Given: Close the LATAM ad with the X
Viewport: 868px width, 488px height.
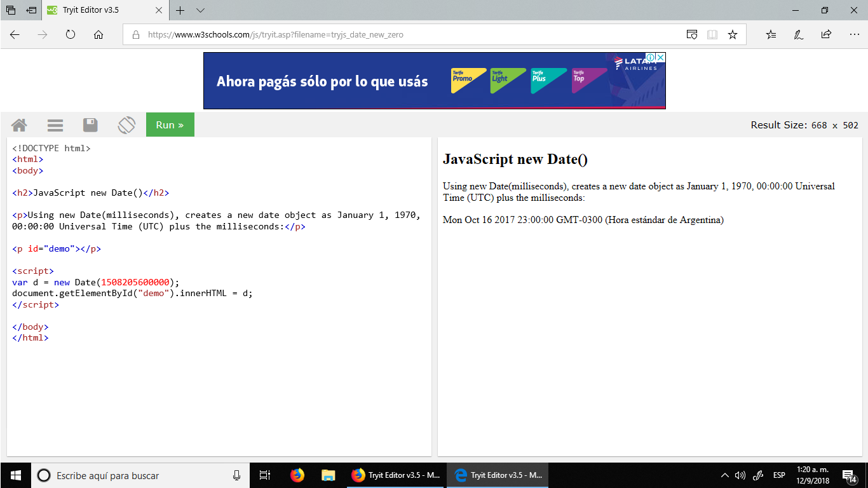Looking at the screenshot, I should 661,57.
